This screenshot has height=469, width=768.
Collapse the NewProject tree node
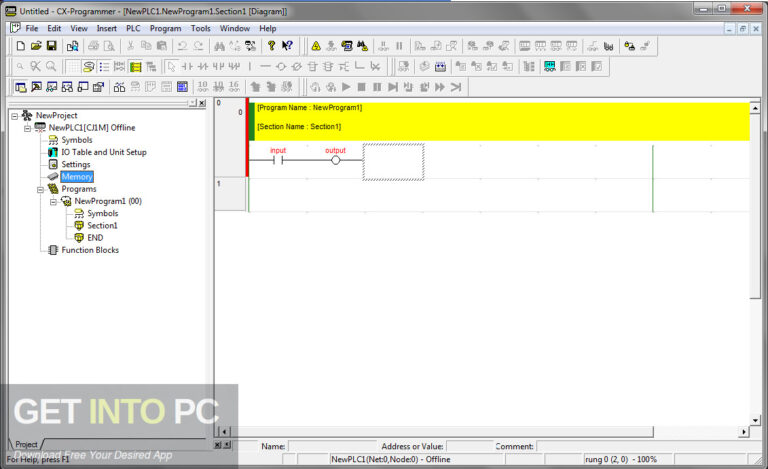pos(15,116)
